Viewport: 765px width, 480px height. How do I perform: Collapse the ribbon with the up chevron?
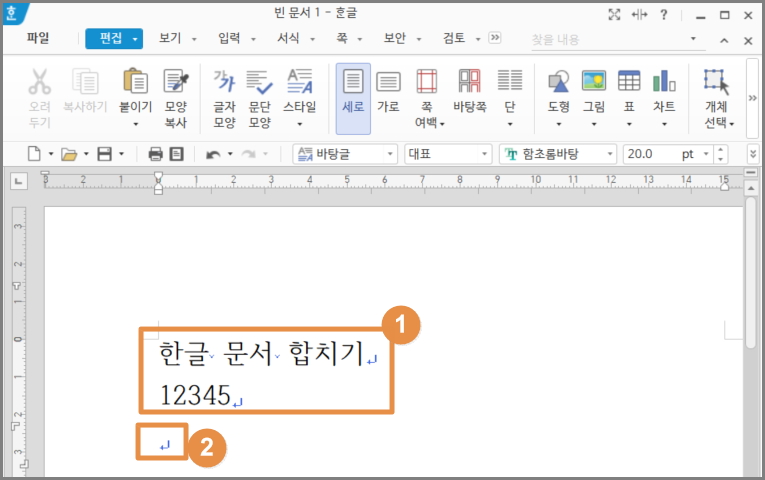724,41
